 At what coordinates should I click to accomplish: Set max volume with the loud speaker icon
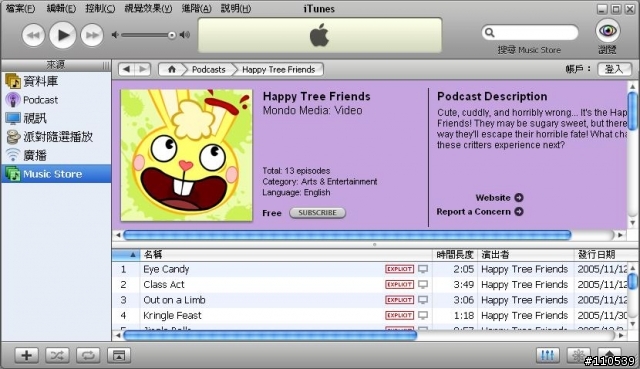[185, 35]
